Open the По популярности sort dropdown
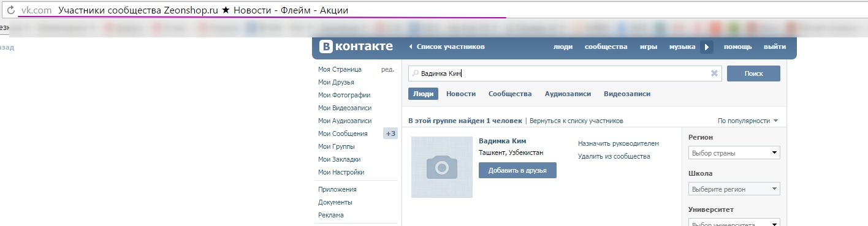 (x=748, y=121)
